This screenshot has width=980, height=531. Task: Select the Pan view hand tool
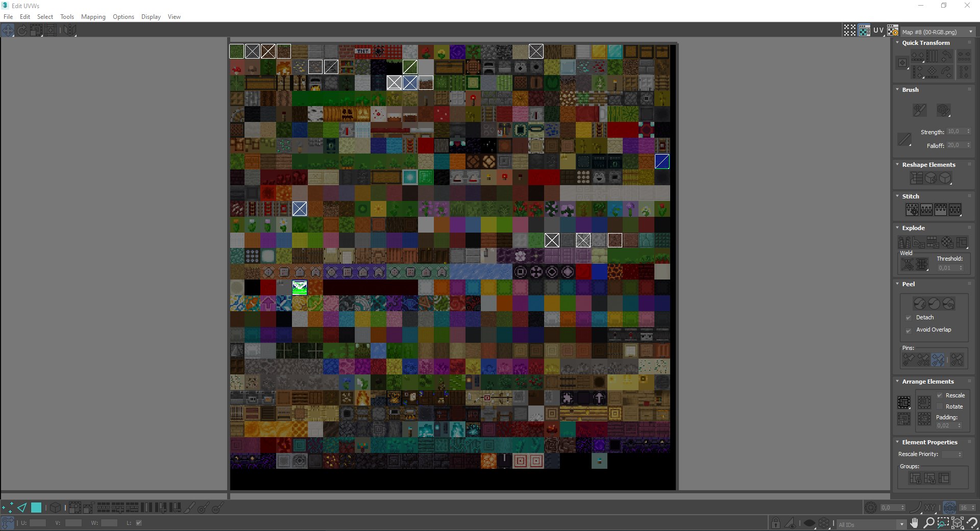(x=914, y=523)
